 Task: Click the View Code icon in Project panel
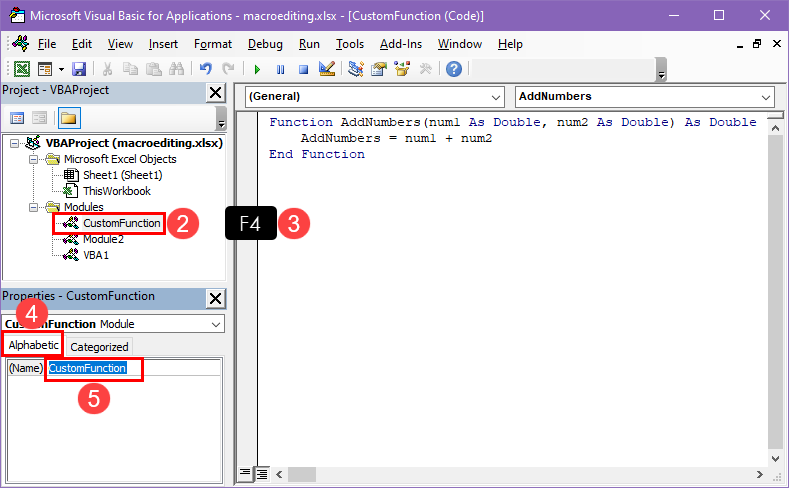point(17,118)
